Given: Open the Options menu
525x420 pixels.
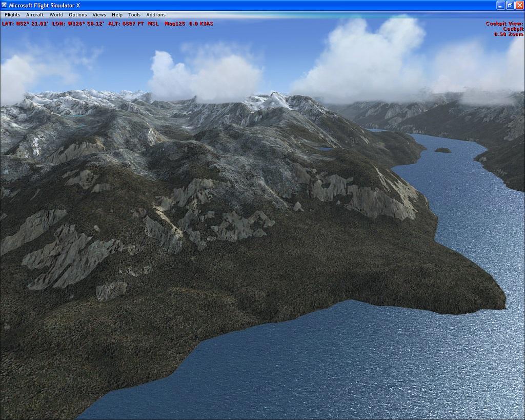Looking at the screenshot, I should [78, 15].
